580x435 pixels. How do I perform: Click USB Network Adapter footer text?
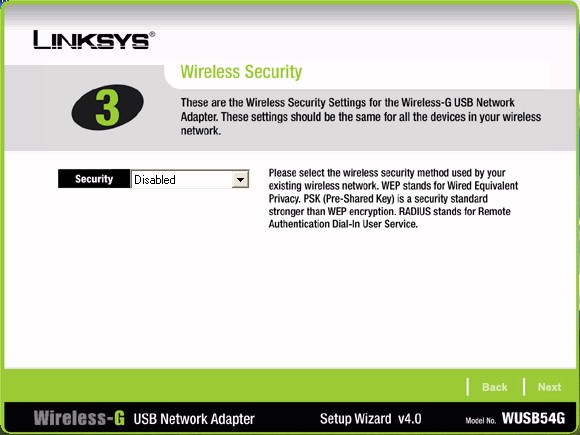click(x=194, y=419)
